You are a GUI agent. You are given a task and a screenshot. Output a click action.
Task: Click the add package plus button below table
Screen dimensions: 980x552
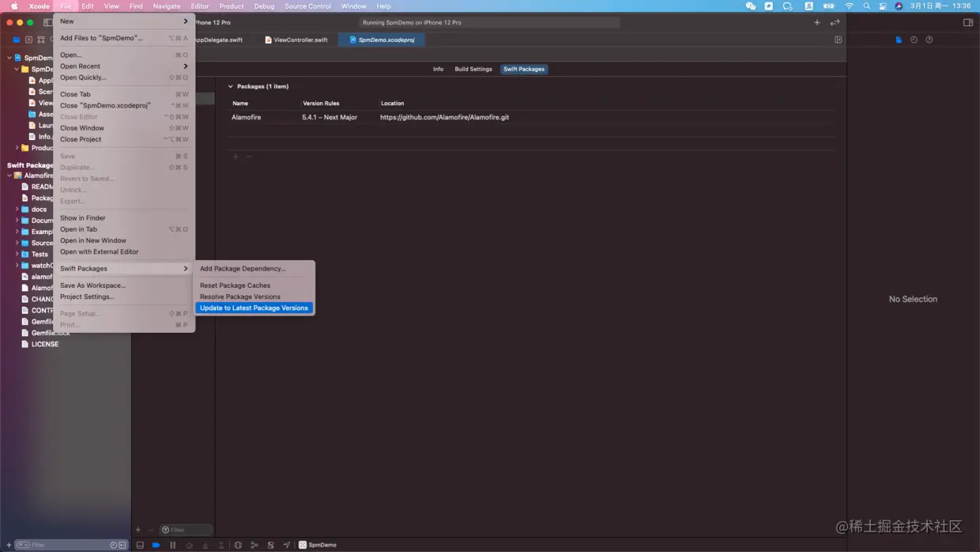(236, 157)
